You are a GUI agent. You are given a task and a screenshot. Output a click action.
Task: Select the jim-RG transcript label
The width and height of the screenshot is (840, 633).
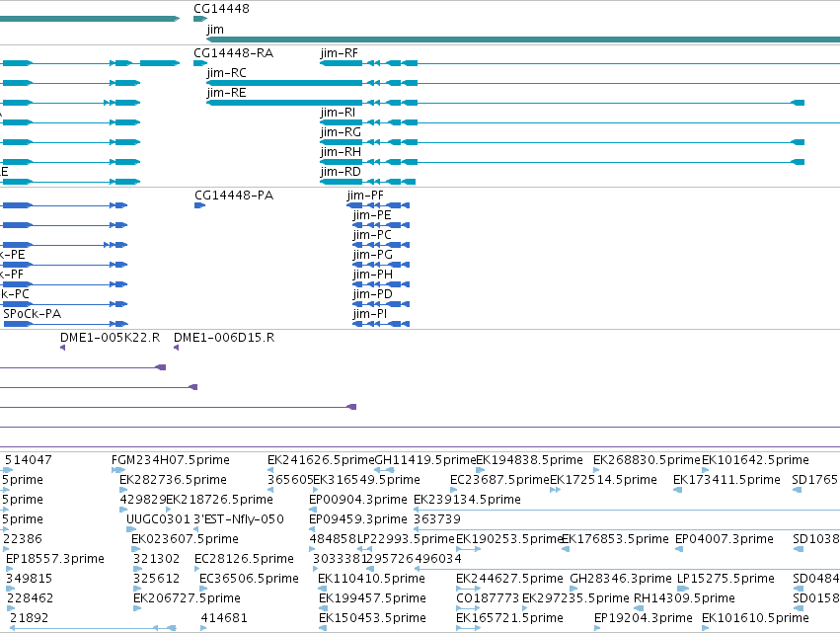[x=341, y=132]
